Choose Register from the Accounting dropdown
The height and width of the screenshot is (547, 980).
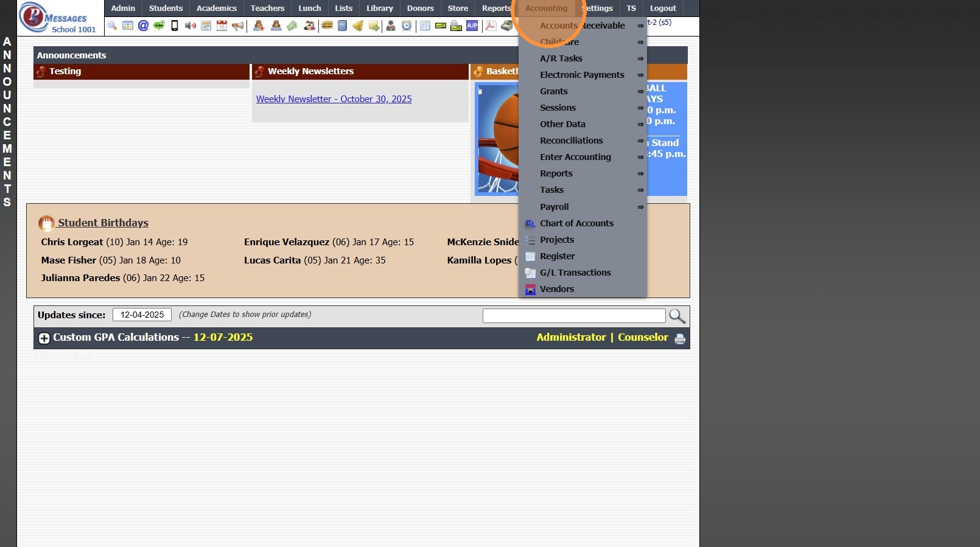[557, 256]
